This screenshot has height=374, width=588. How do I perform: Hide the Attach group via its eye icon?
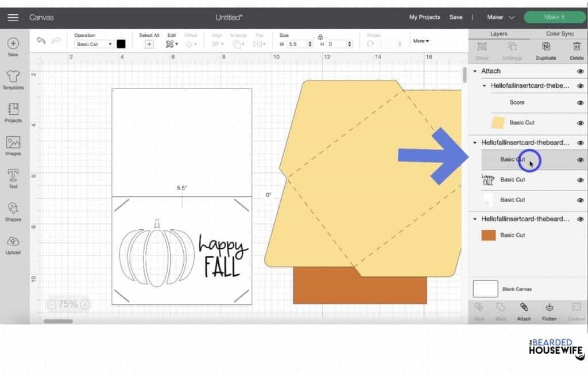click(580, 71)
